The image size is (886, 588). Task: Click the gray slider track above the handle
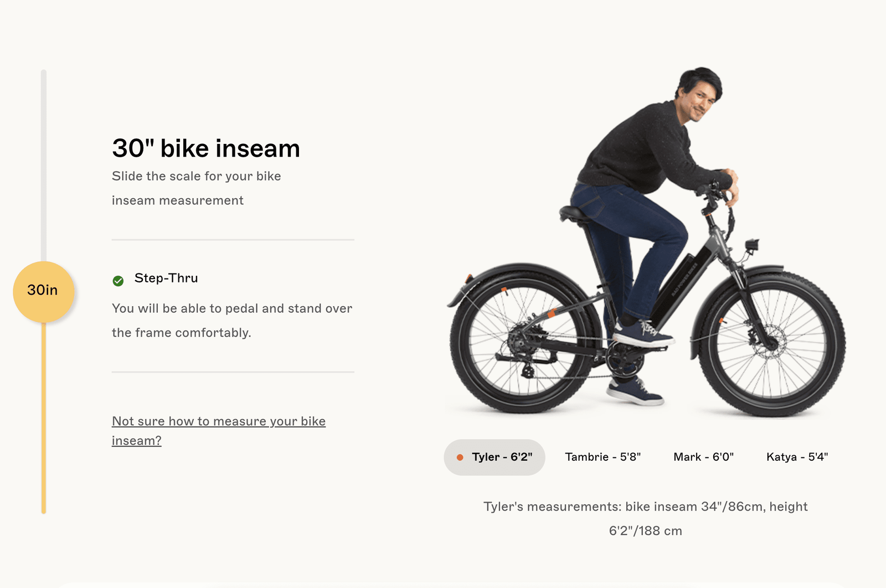tap(44, 166)
